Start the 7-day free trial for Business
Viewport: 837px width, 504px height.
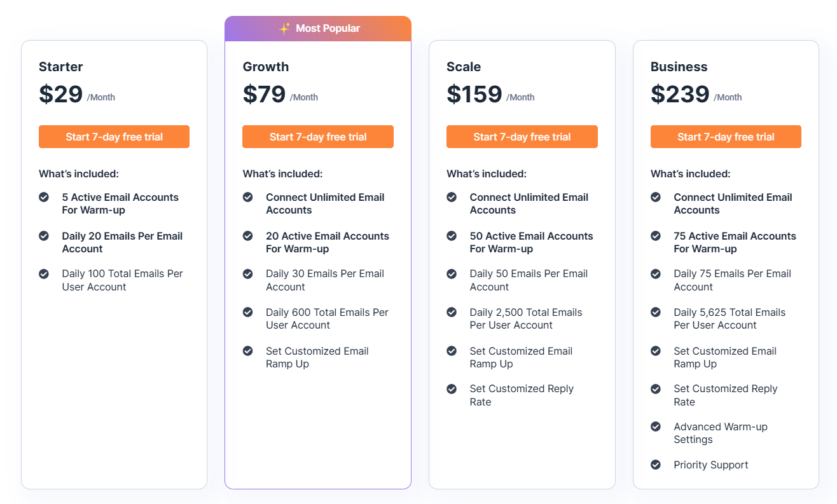pos(726,137)
